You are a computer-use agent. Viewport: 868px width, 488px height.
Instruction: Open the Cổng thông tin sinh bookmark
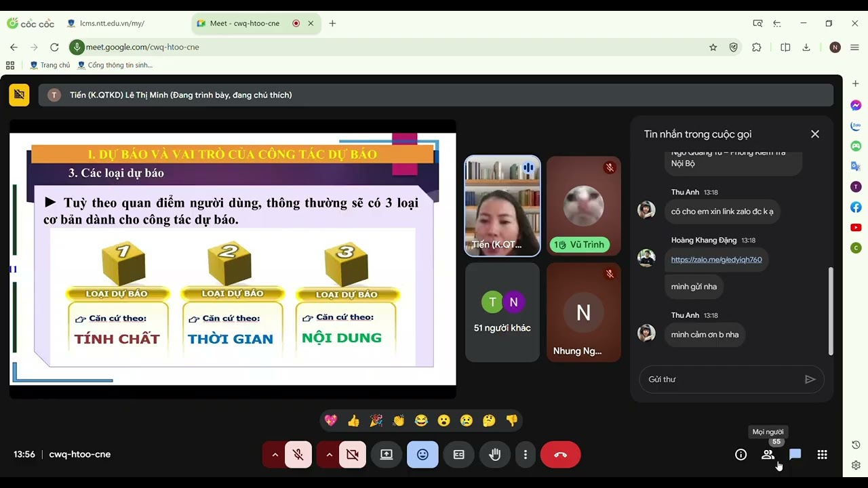pyautogui.click(x=115, y=65)
